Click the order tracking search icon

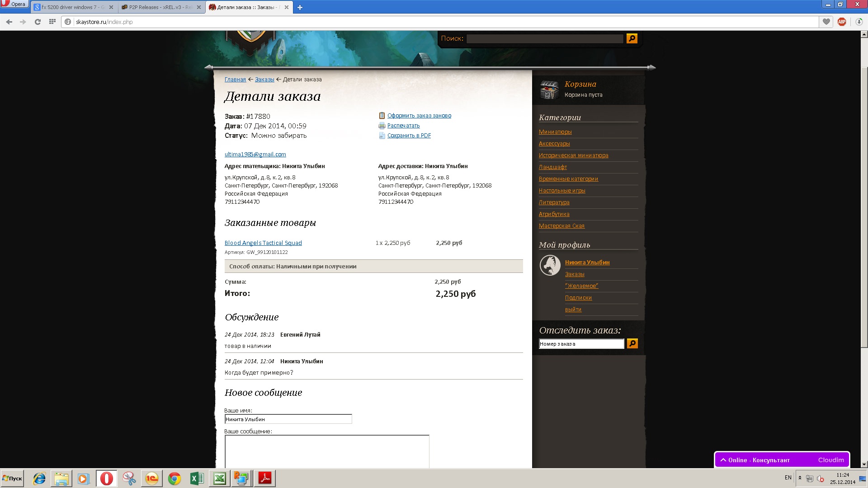632,344
